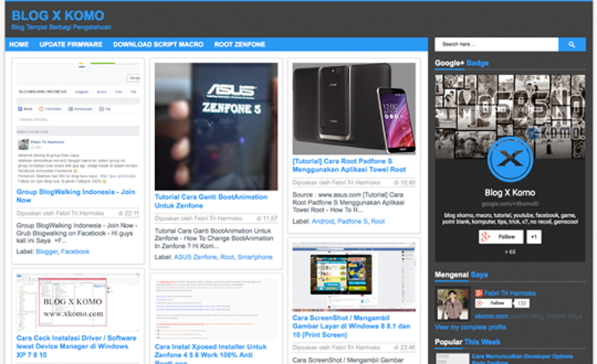The height and width of the screenshot is (364, 597).
Task: Open the ROOT ZENFONE menu item
Action: coord(240,44)
